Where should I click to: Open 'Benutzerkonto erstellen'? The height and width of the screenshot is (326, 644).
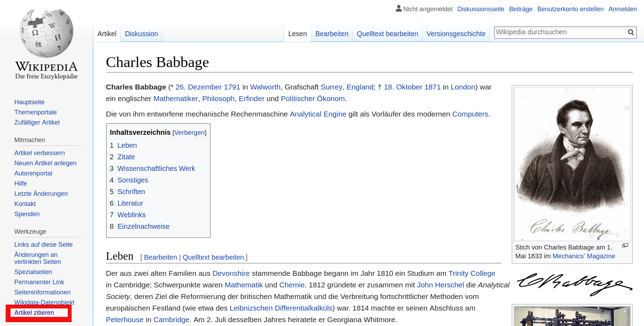570,9
